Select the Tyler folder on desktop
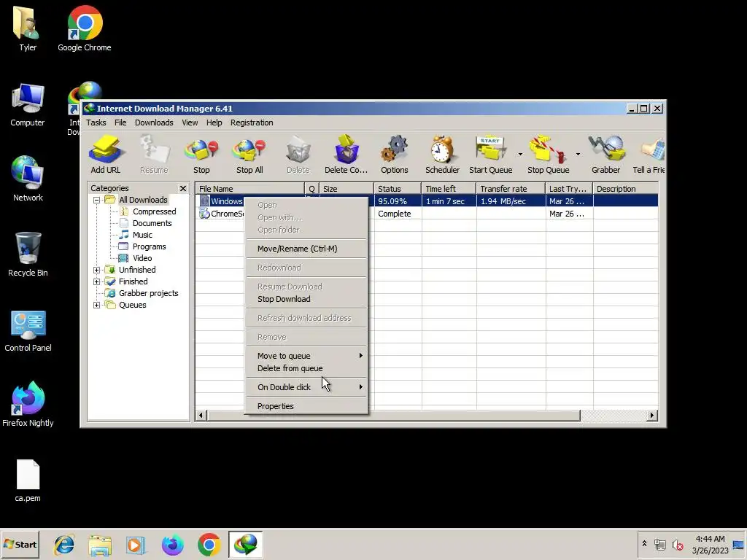The height and width of the screenshot is (560, 747). 28,28
